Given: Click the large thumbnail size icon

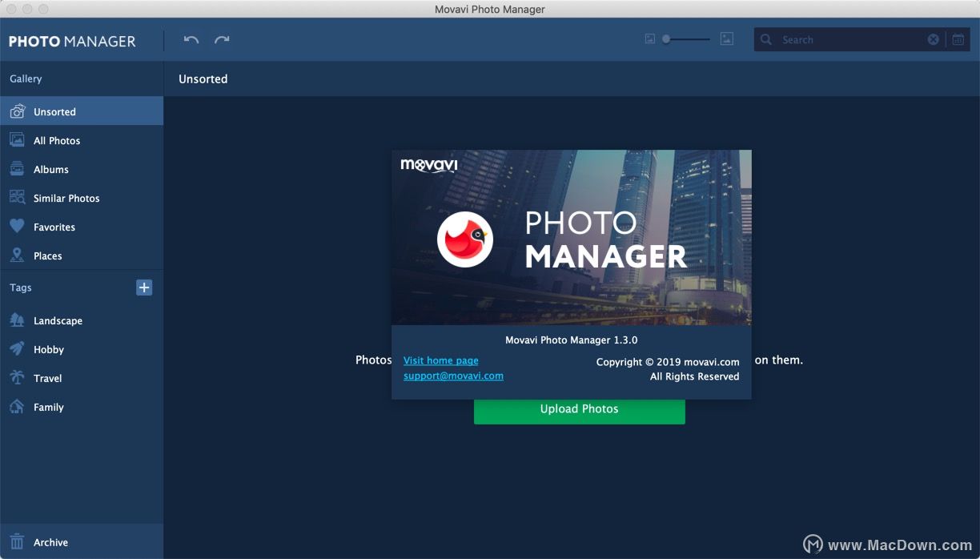Looking at the screenshot, I should 727,38.
